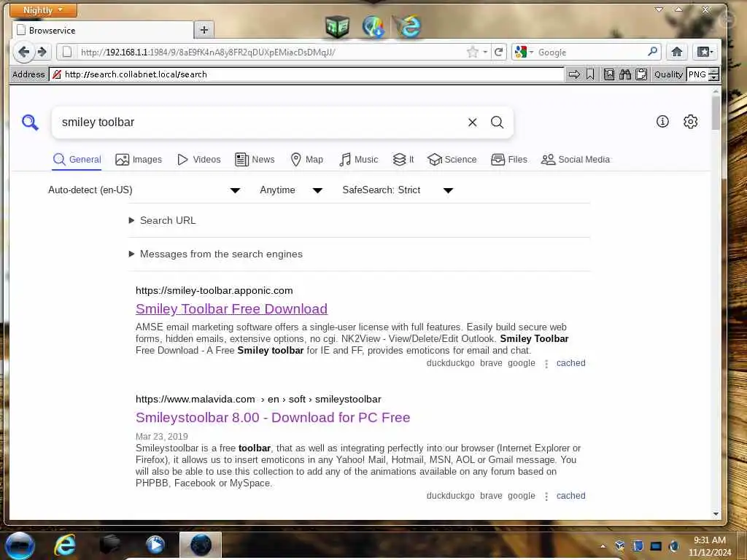Click the Browservice binoculars find icon
747x560 pixels.
(625, 74)
